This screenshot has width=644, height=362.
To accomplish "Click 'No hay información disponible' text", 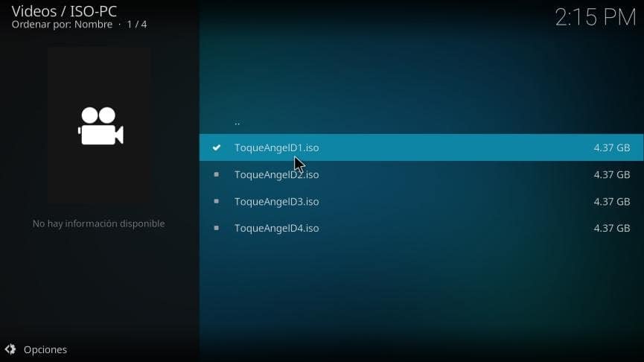I will click(x=98, y=223).
